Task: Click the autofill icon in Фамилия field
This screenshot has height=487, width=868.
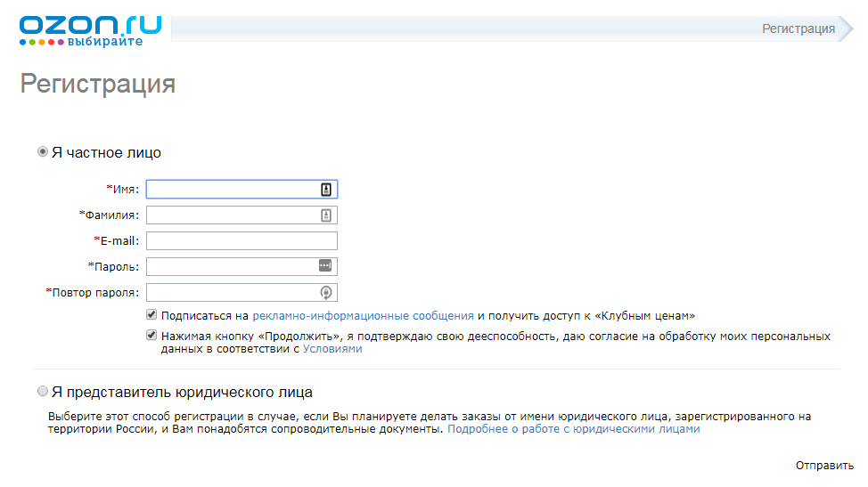Action: pos(326,215)
